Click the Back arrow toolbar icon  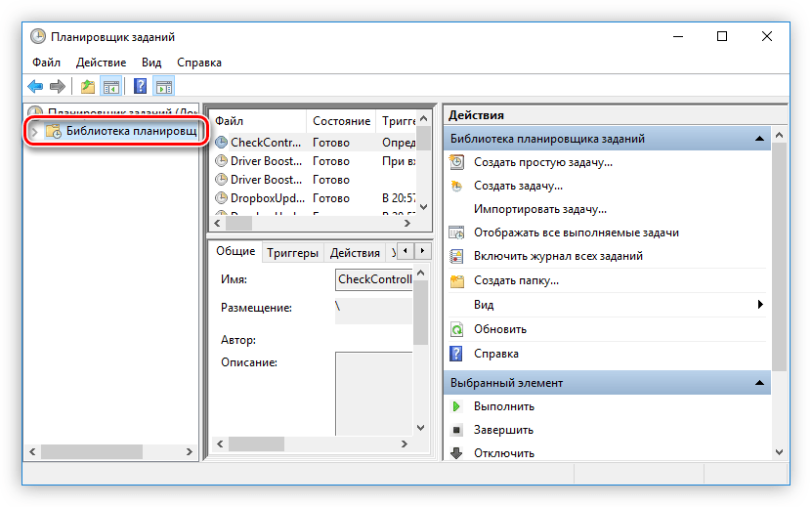(36, 86)
